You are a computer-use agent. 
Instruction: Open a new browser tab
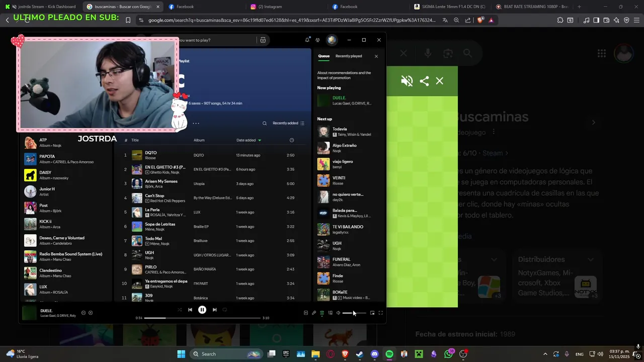click(579, 7)
